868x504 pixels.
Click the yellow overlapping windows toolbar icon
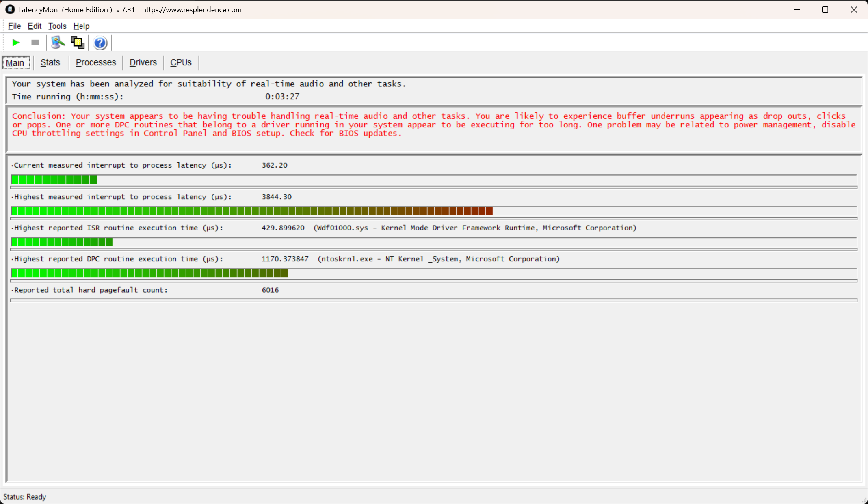point(78,43)
